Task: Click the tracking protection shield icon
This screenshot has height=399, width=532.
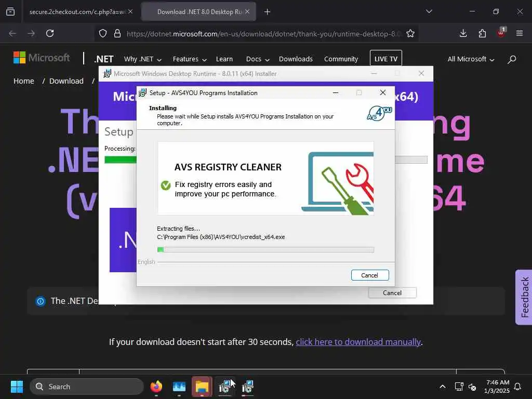Action: coord(103,33)
